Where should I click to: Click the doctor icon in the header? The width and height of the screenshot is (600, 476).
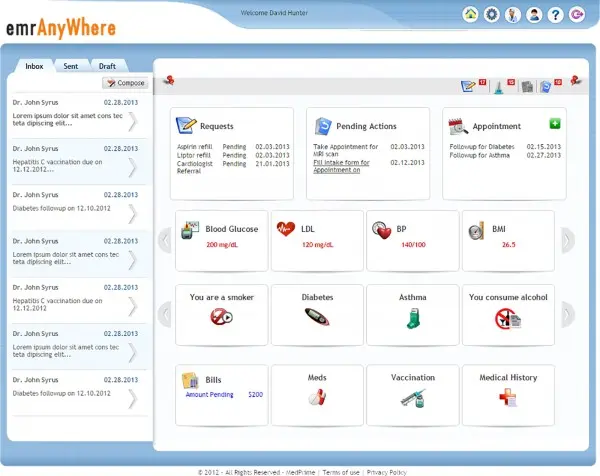513,15
